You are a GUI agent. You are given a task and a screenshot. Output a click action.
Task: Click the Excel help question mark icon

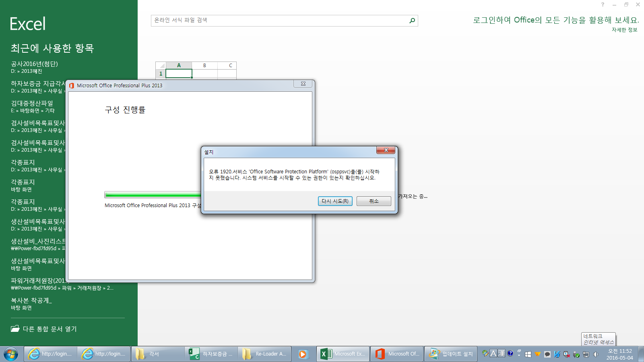[603, 4]
